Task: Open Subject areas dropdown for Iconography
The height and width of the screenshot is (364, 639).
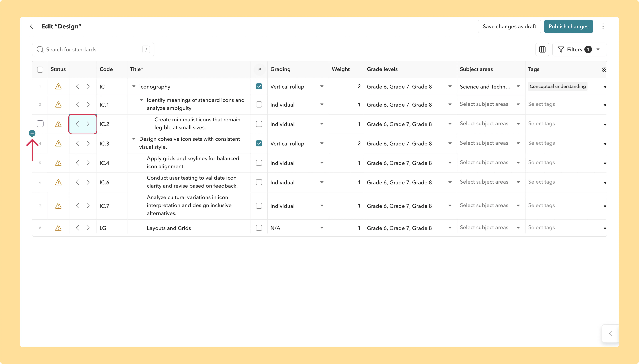Action: [x=518, y=87]
